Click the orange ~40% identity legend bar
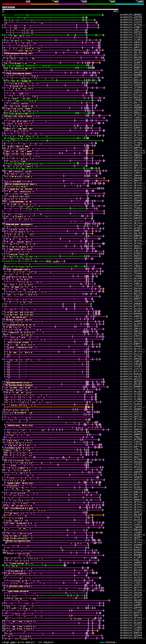Viewport: 146px width, 644px height. pos(45,4)
